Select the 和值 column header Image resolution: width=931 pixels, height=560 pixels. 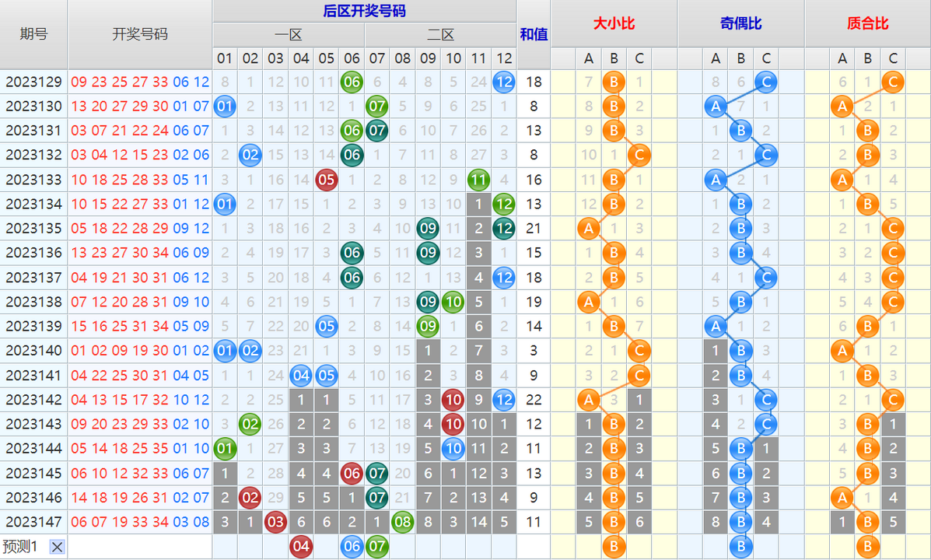coord(534,34)
